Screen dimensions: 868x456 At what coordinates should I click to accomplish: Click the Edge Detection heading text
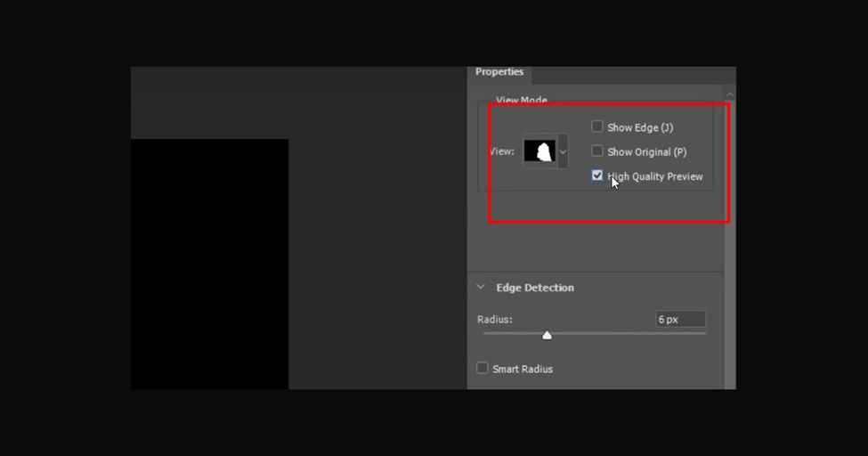tap(535, 288)
